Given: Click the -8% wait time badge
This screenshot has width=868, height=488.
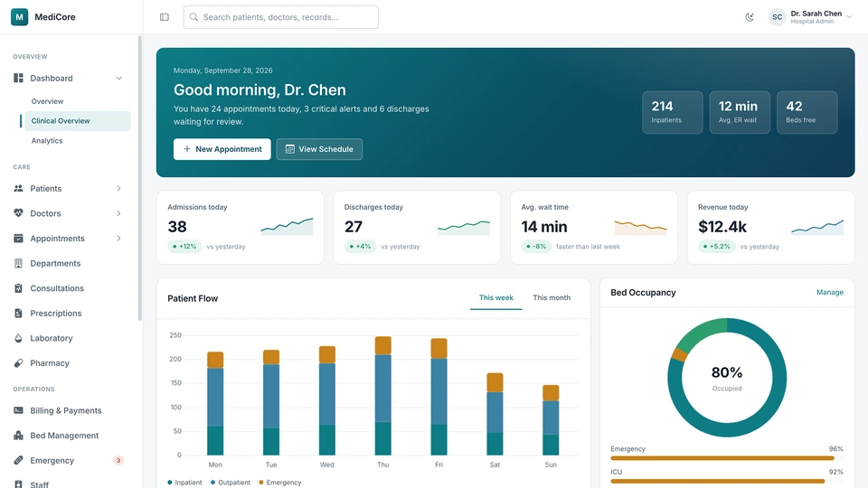Looking at the screenshot, I should (x=536, y=247).
